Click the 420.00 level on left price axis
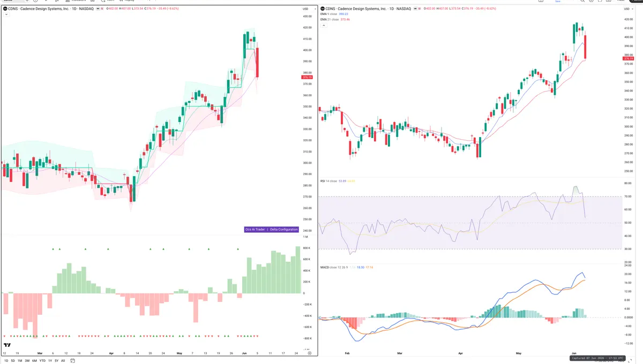Image resolution: width=643 pixels, height=364 pixels. click(308, 27)
